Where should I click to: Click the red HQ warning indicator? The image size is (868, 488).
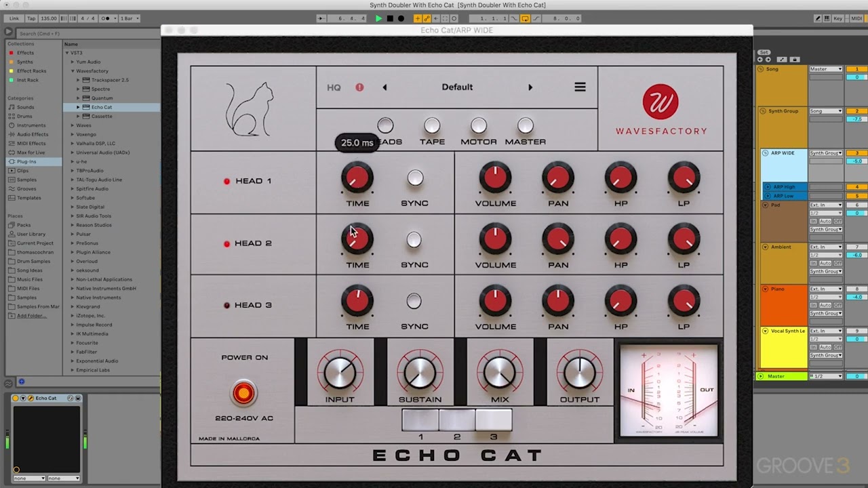359,87
